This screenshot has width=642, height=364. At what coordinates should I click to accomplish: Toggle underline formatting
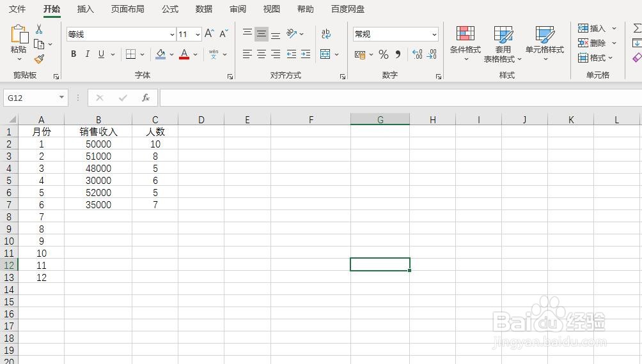tap(101, 54)
